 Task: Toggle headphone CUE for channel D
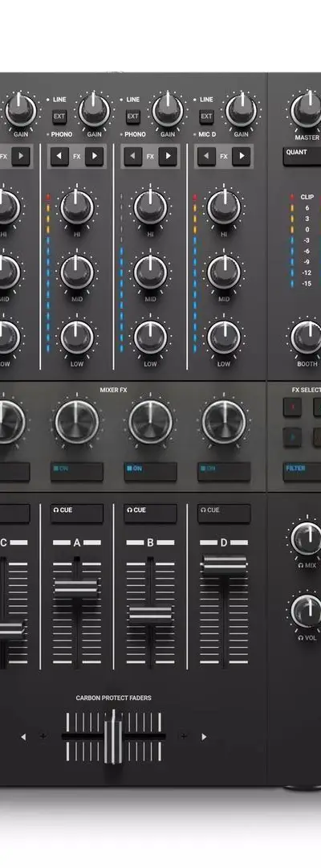[224, 513]
